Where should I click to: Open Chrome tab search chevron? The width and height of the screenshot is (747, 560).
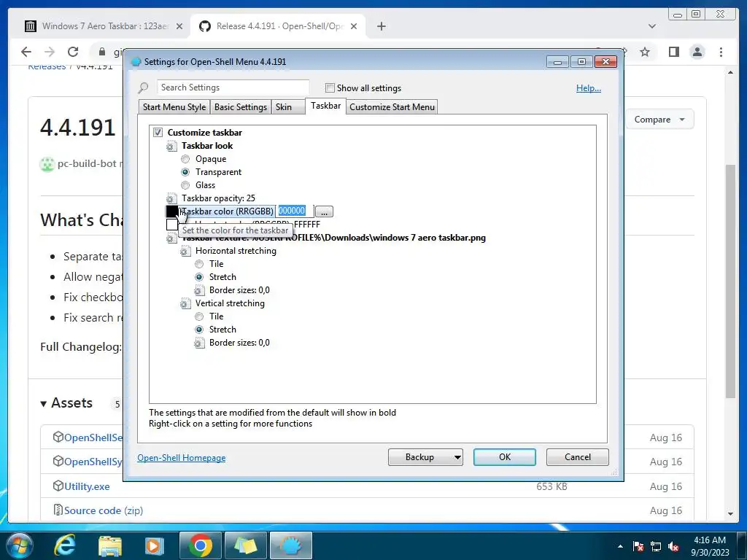[652, 26]
